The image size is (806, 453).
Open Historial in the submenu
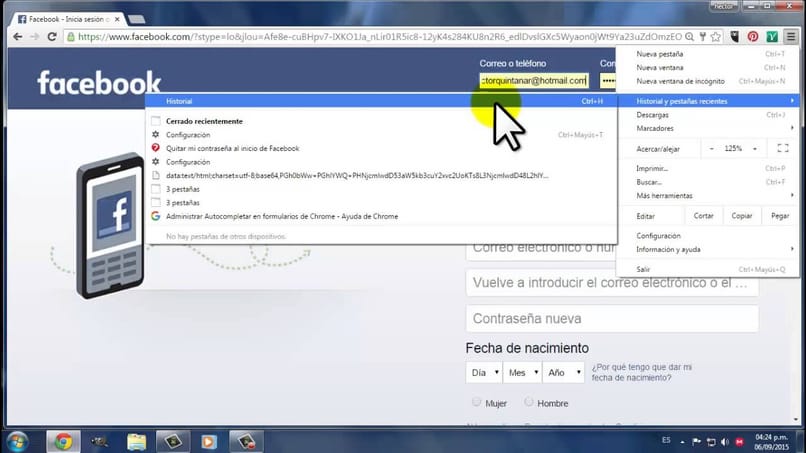(x=381, y=101)
